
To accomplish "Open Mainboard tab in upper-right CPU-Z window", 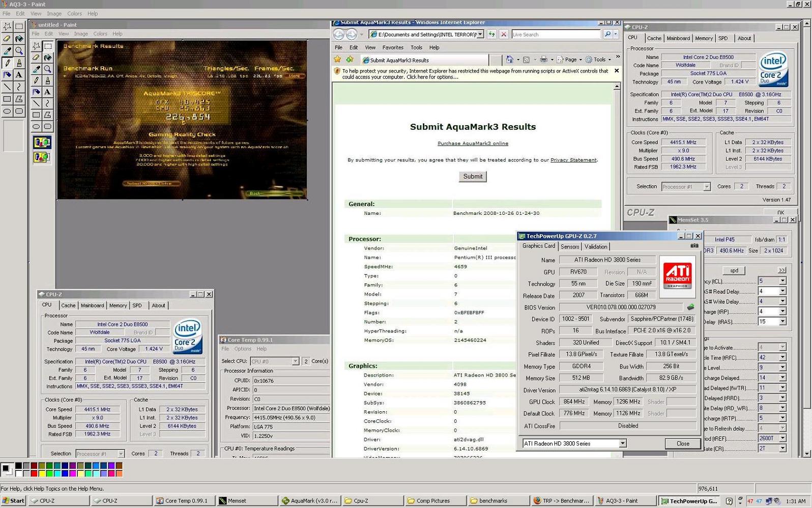I will [x=678, y=38].
